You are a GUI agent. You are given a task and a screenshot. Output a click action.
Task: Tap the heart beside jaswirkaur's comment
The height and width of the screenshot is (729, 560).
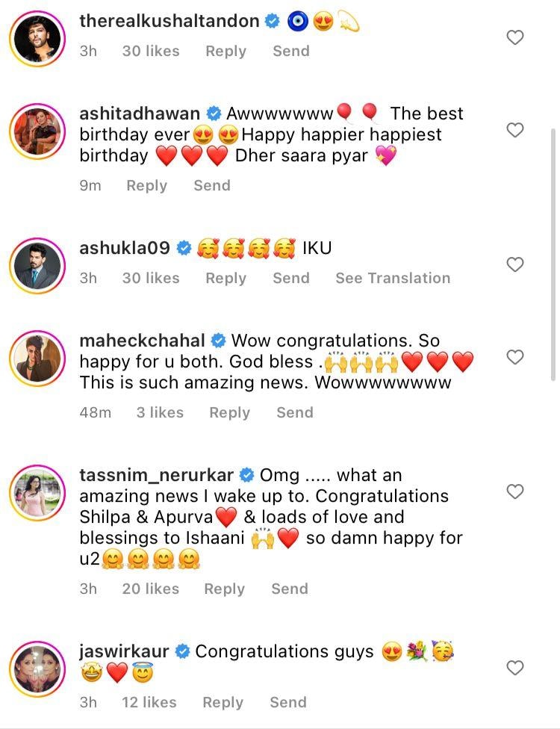tap(515, 668)
